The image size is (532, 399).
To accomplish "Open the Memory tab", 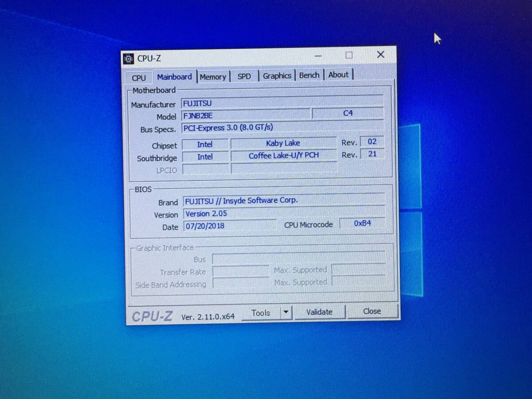I will coord(213,77).
